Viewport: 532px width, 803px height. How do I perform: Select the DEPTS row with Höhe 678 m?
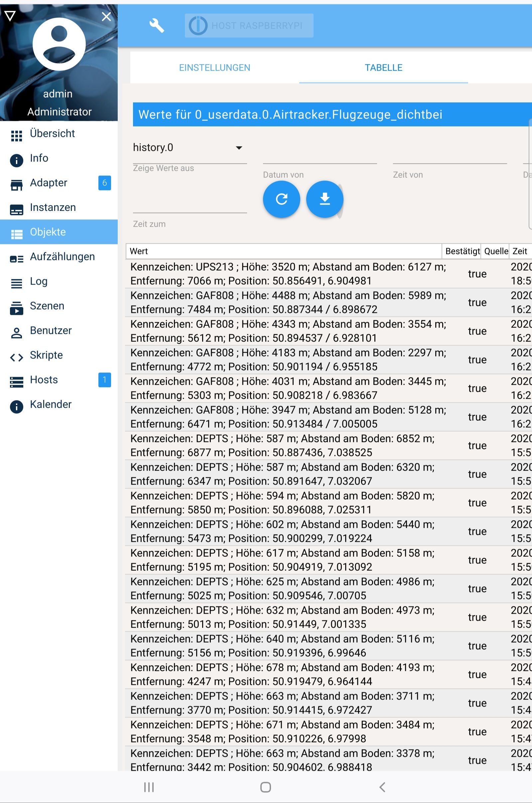329,674
